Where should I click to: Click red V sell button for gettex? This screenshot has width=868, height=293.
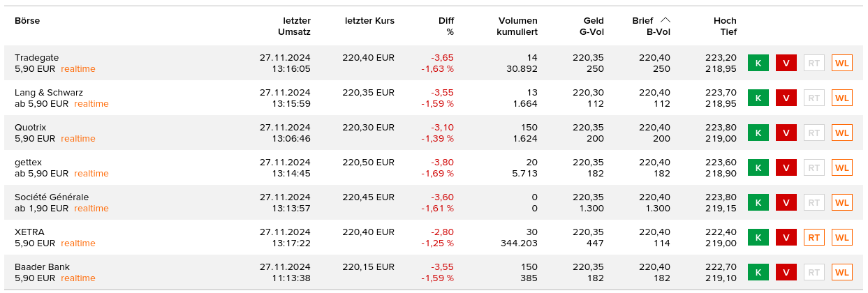[x=786, y=168]
